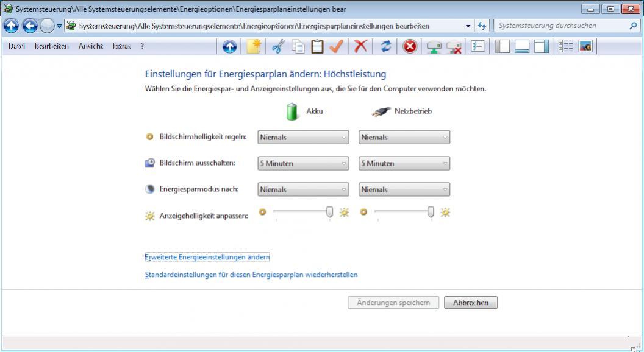644x352 pixels.
Task: Click the Anzeigehelligkeit anpassen sun icon
Action: 150,216
